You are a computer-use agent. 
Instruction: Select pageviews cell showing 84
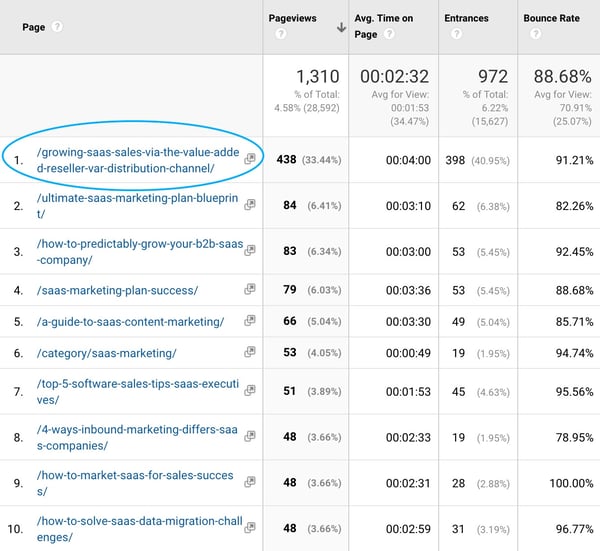click(x=290, y=205)
